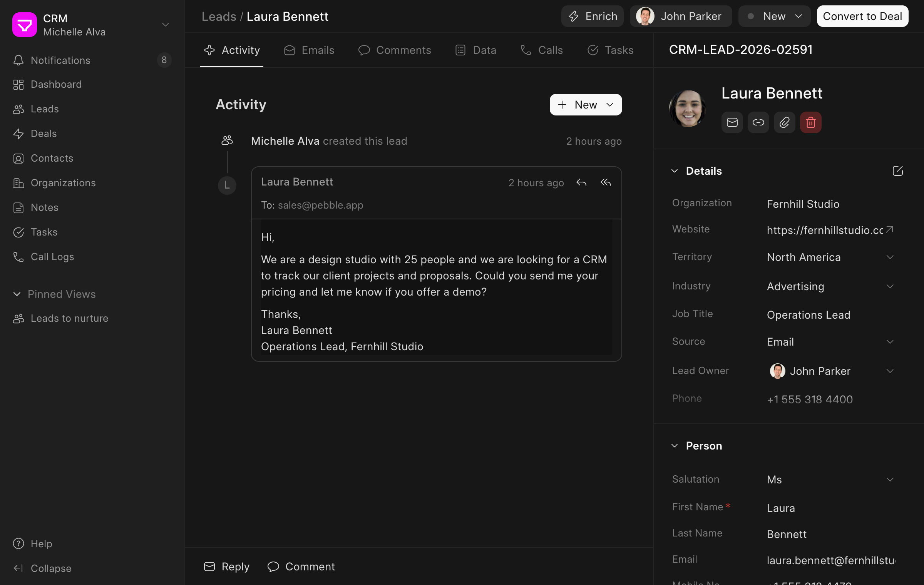Click the red delete trash icon
The image size is (924, 585).
[x=810, y=122]
